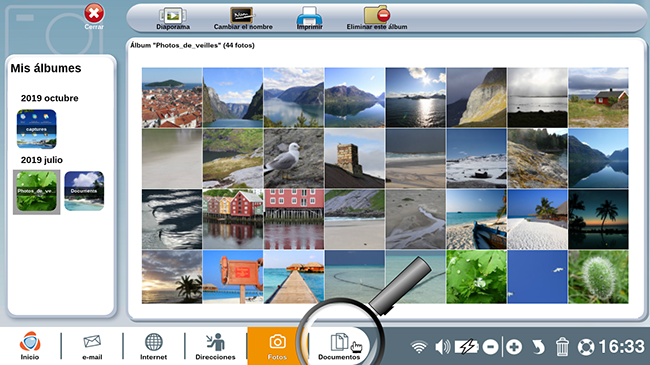This screenshot has height=365, width=650.
Task: Open the stone tower photo
Action: coord(354,158)
